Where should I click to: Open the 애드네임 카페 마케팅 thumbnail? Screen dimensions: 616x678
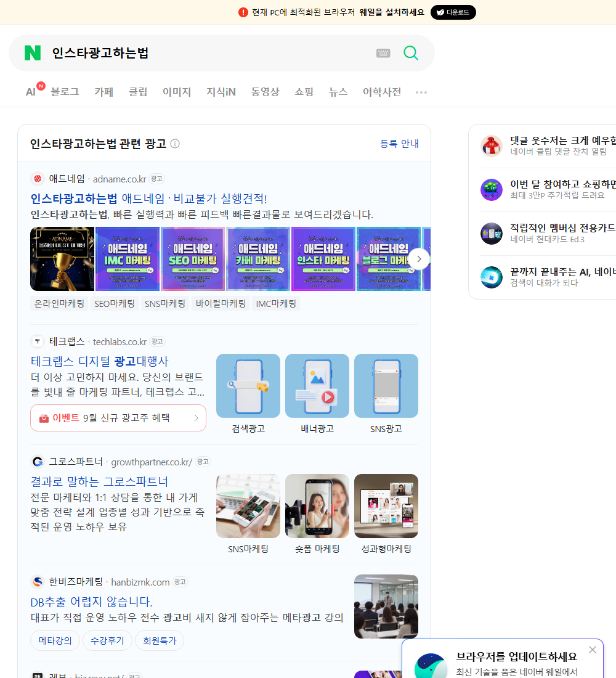pos(258,259)
